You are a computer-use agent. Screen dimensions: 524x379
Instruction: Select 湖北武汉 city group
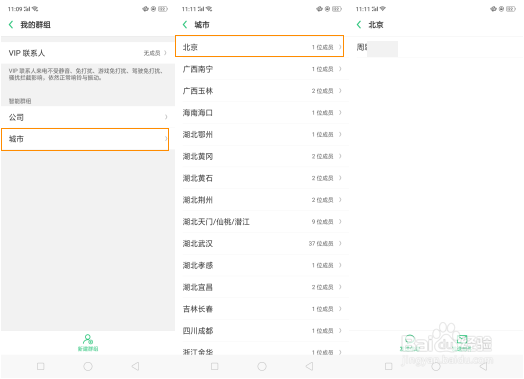(262, 244)
